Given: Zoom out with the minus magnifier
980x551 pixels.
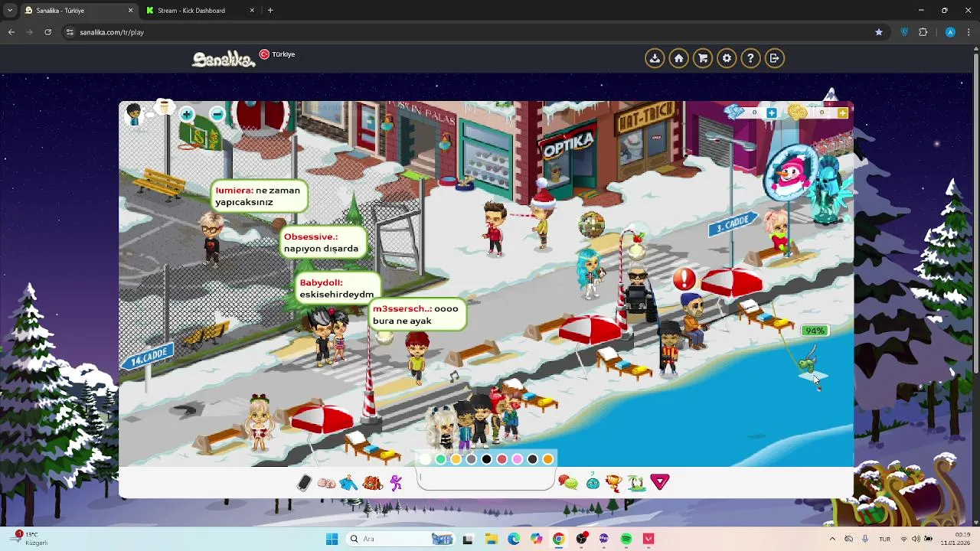Looking at the screenshot, I should click(x=217, y=114).
